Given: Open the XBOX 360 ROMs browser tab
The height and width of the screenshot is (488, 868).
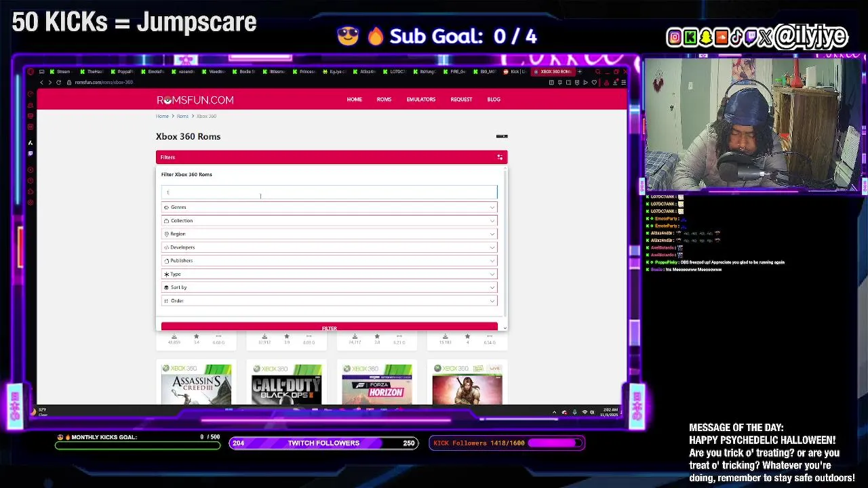Looking at the screenshot, I should [x=554, y=72].
